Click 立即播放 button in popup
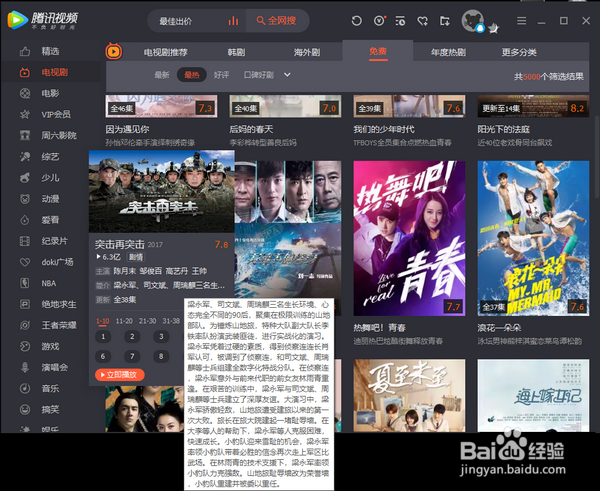This screenshot has height=491, width=600. click(120, 375)
